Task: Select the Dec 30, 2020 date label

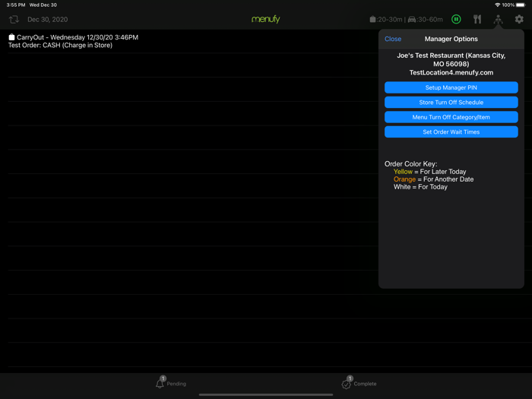Action: [47, 19]
